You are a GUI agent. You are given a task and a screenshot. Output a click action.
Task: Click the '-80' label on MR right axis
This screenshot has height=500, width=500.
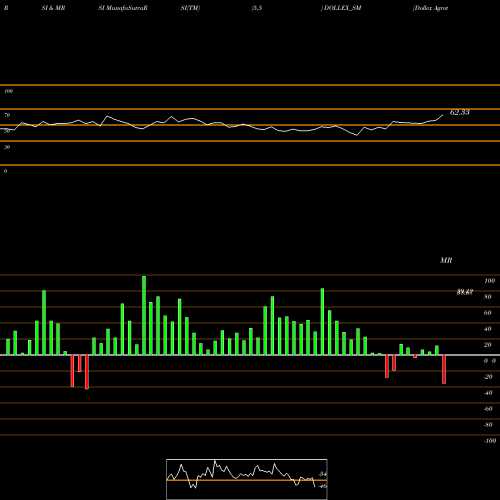488,425
